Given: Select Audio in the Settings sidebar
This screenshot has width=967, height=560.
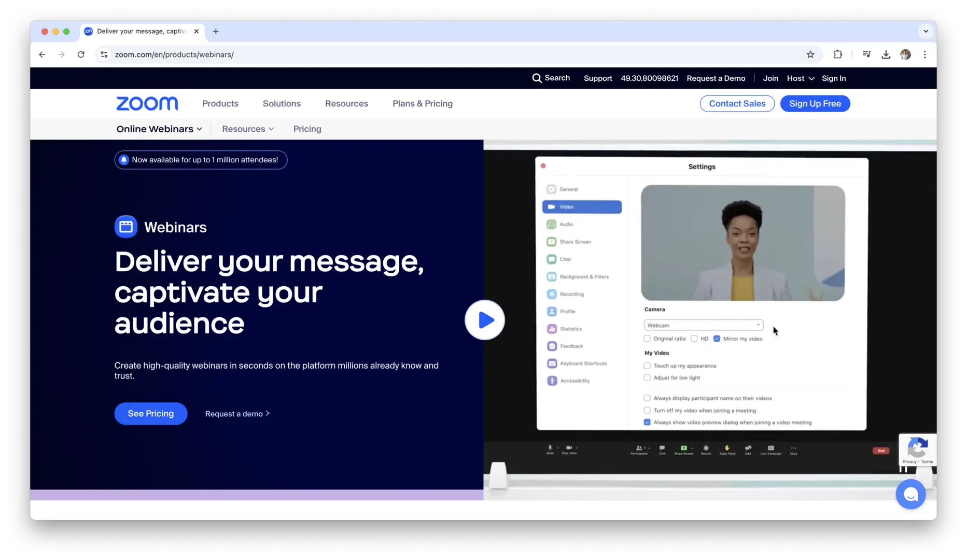Looking at the screenshot, I should [x=582, y=224].
